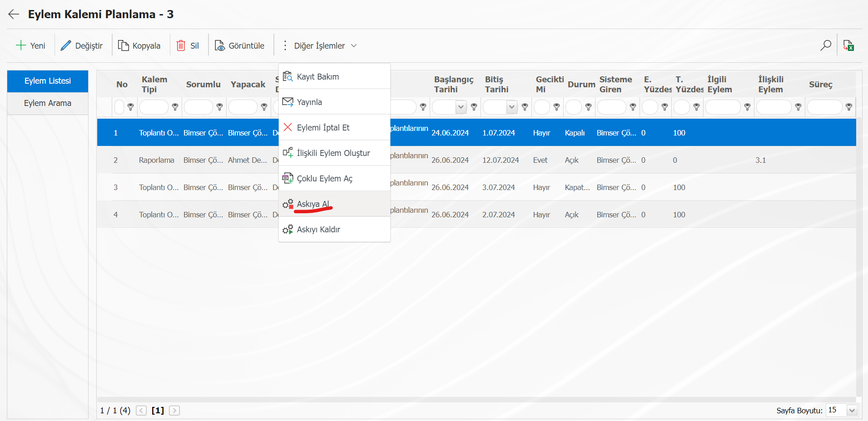Click the Yeni button
Viewport: 868px width, 421px height.
click(30, 45)
